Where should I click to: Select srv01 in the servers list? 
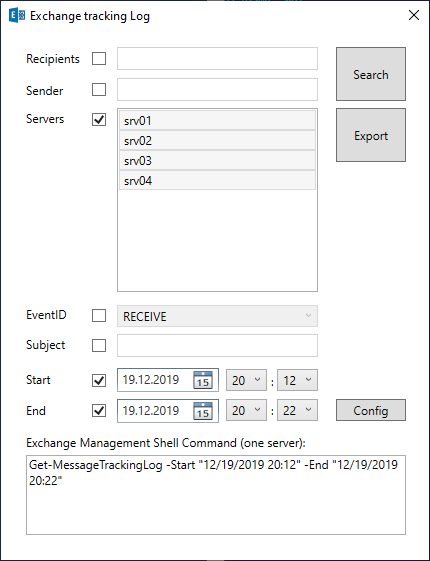[217, 121]
